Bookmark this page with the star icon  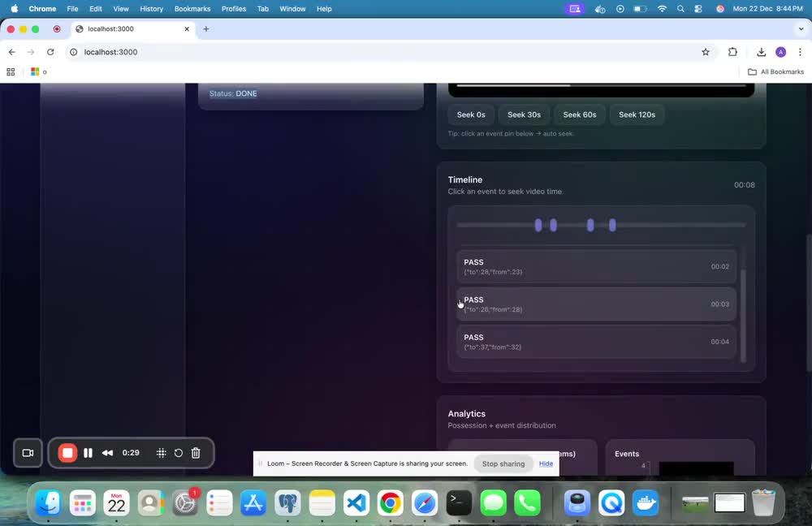point(706,52)
